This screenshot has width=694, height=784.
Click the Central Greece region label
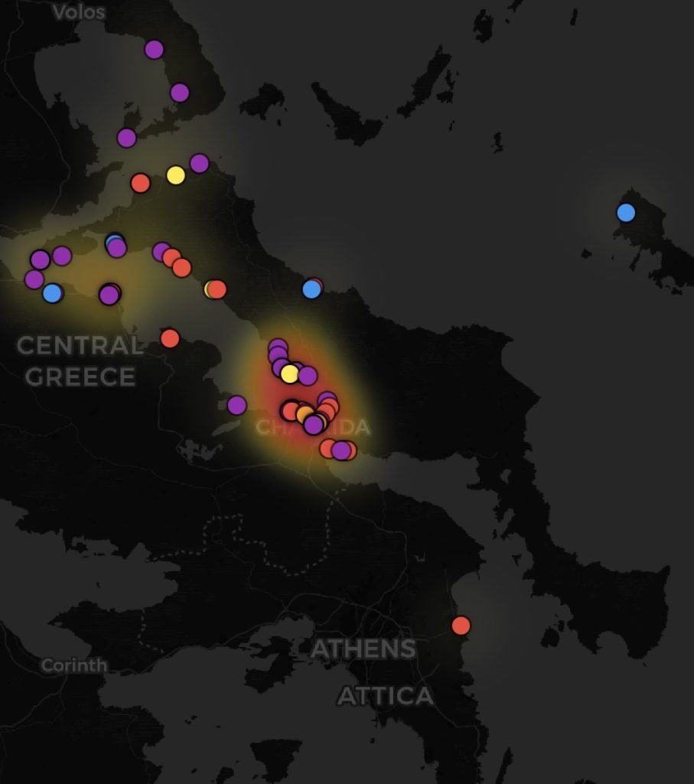[x=80, y=361]
